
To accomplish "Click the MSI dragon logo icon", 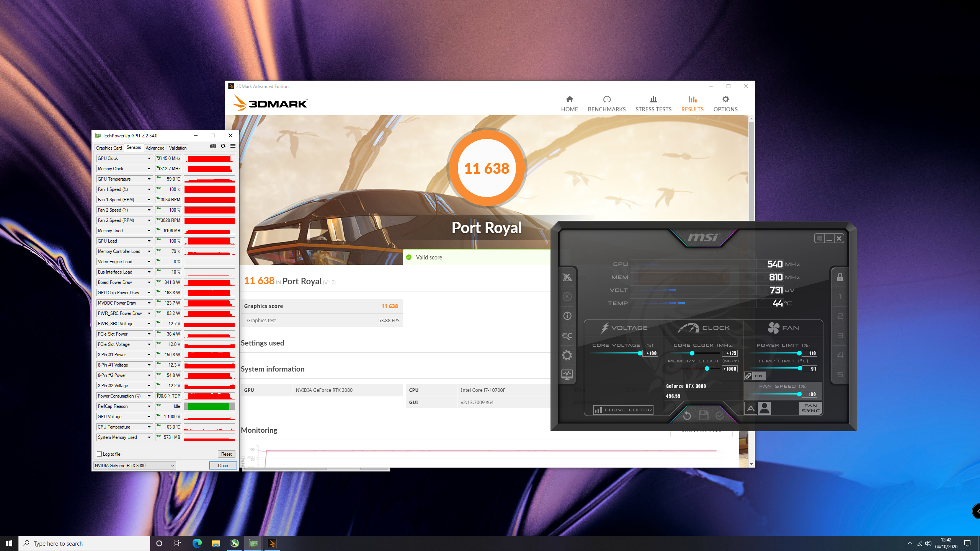I will (567, 277).
